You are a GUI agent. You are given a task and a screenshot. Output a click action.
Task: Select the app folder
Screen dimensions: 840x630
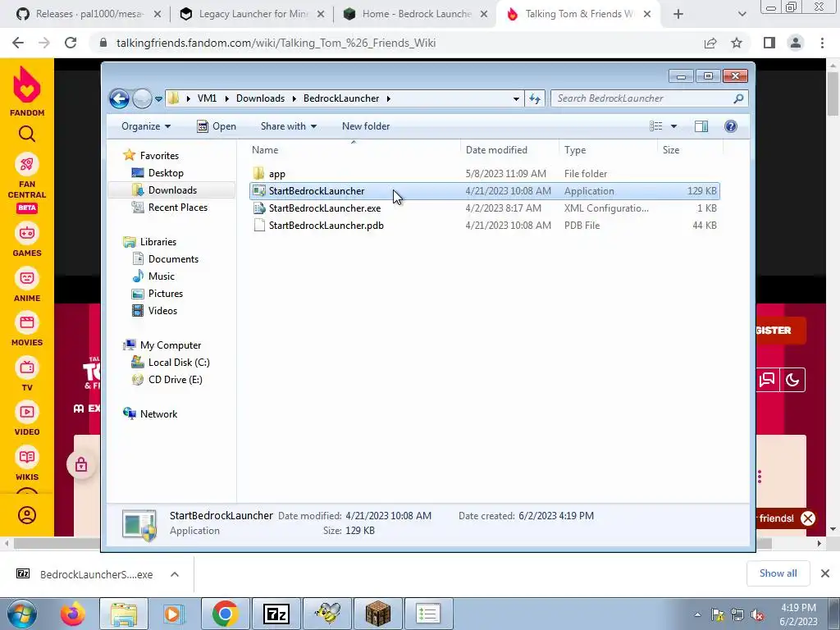(484, 174)
